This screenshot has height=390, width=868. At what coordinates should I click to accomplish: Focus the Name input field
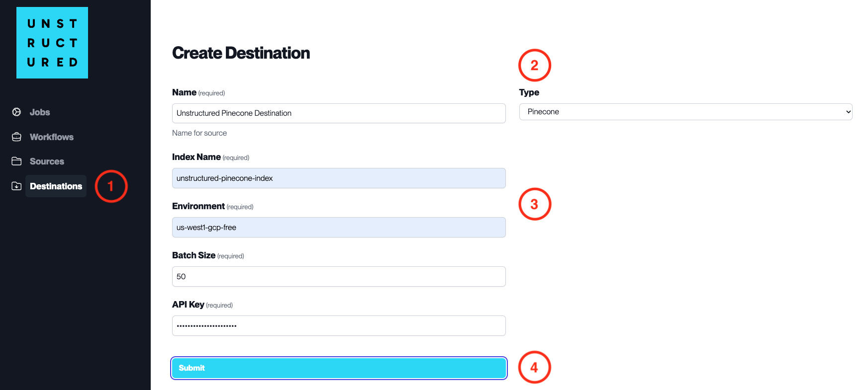(339, 113)
